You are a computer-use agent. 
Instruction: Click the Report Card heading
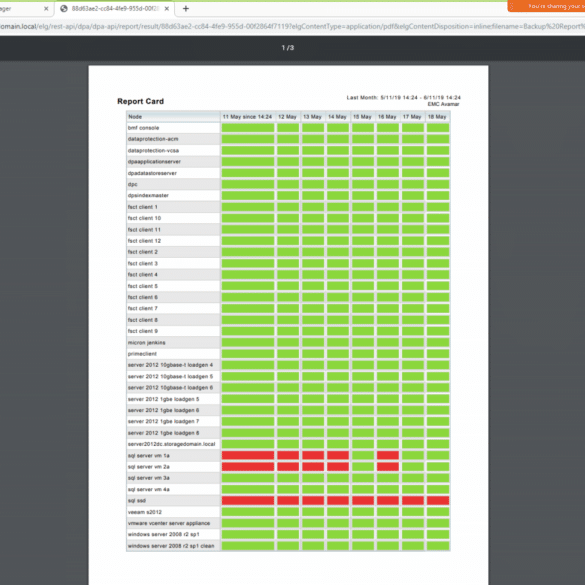coord(140,101)
